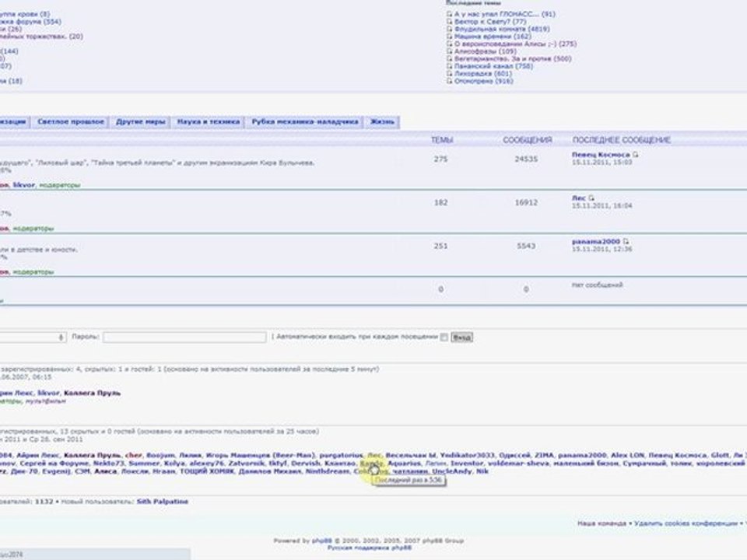Open topic 'Алисофразы (109)'

[485, 51]
